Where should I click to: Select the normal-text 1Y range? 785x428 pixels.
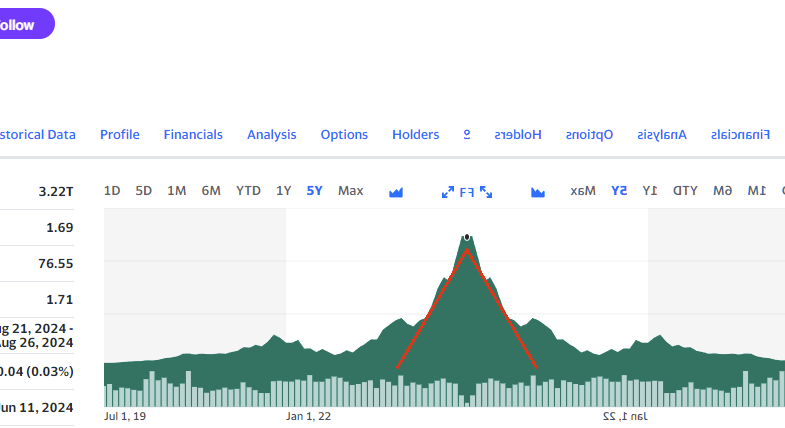[284, 191]
